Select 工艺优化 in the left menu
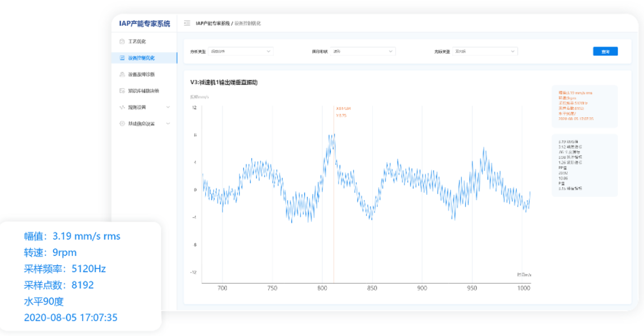Screen dimensions: 644x336 pos(137,42)
